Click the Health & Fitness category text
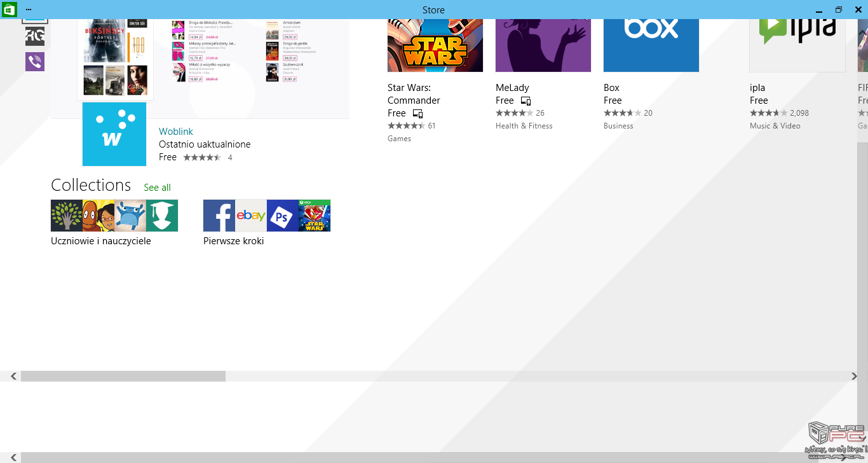 click(x=524, y=126)
